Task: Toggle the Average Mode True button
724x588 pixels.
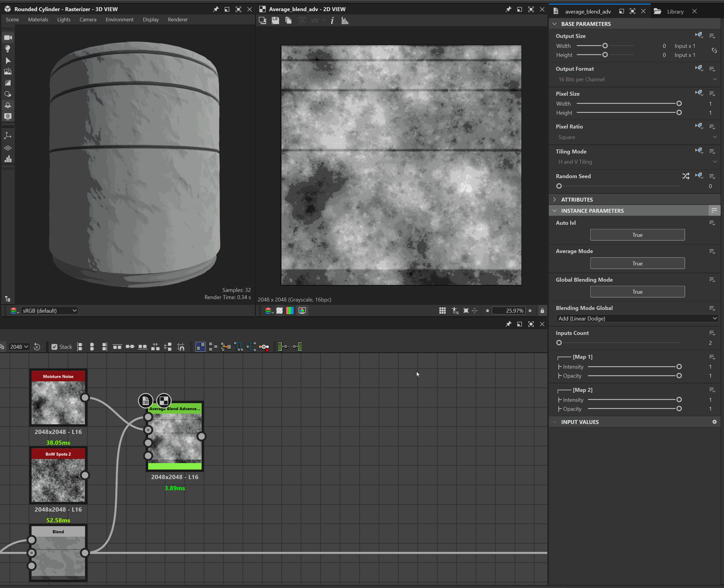Action: (x=637, y=263)
